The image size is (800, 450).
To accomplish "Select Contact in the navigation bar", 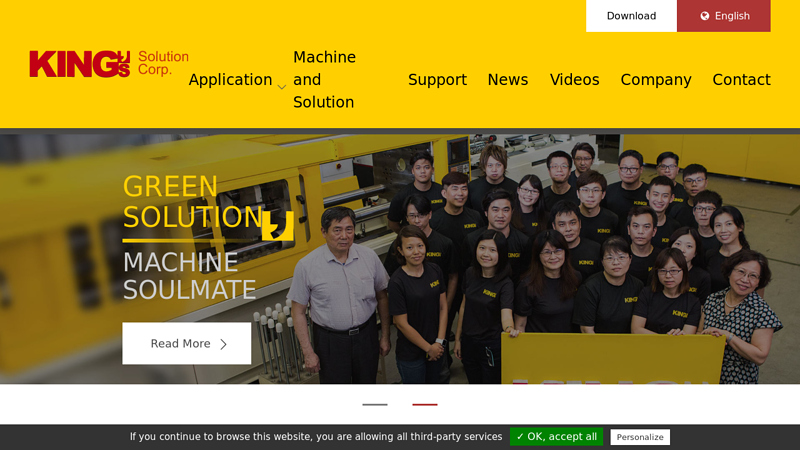I will coord(741,80).
